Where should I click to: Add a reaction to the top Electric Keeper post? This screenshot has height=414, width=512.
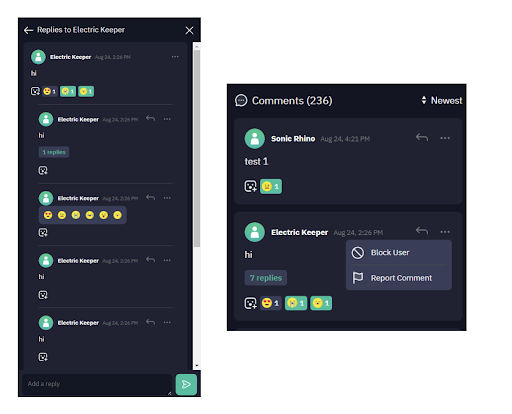click(35, 91)
